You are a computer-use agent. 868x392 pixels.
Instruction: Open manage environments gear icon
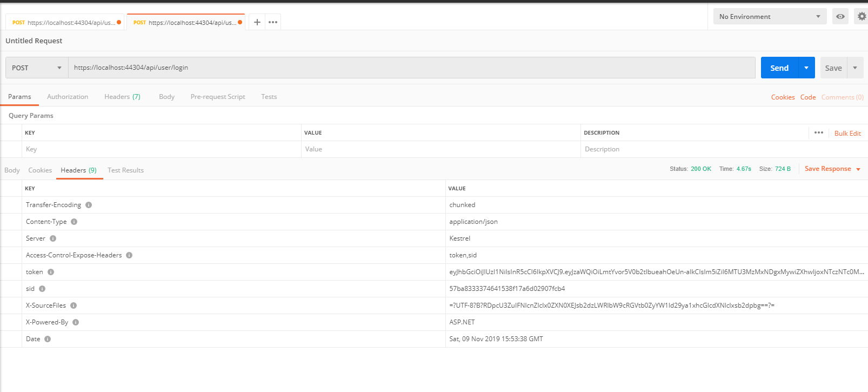coord(862,17)
